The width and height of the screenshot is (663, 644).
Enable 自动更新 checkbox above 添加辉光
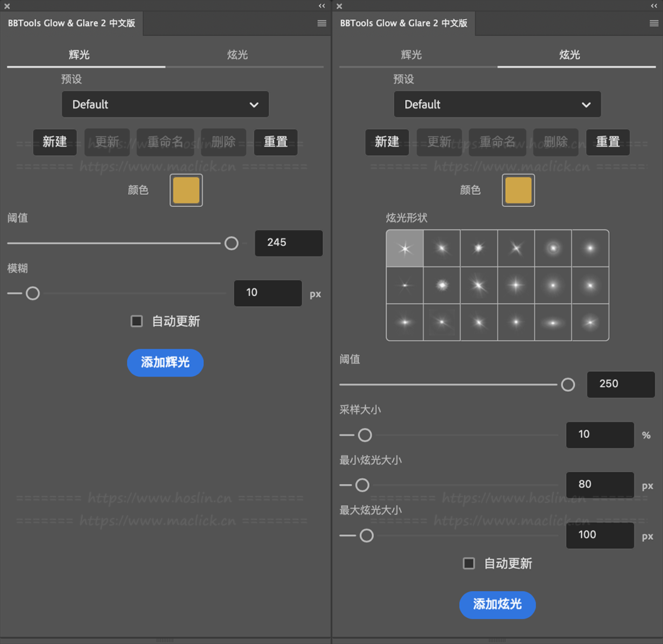tap(137, 322)
